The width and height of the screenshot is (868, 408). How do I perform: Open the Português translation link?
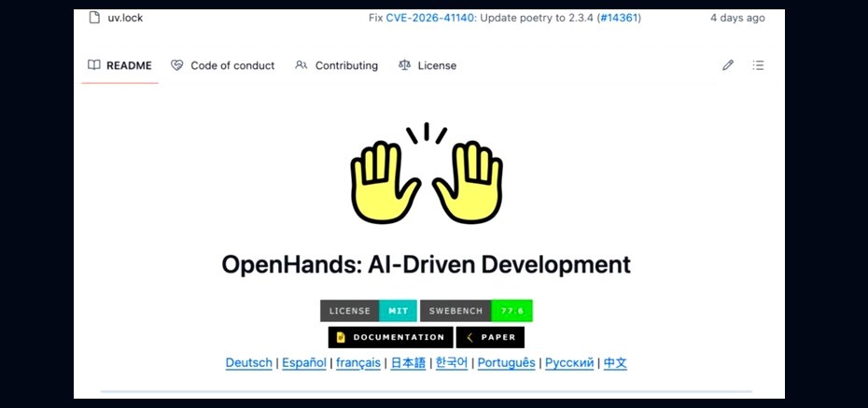pyautogui.click(x=507, y=363)
